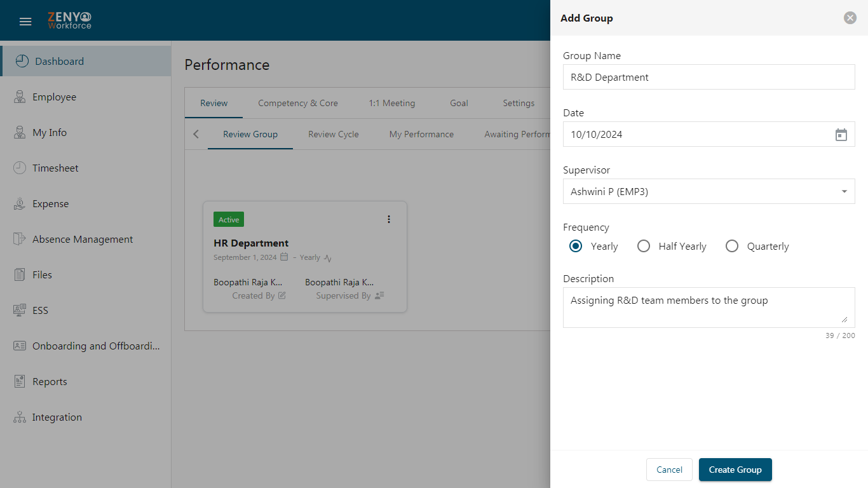Open Integration in the sidebar

[x=86, y=417]
